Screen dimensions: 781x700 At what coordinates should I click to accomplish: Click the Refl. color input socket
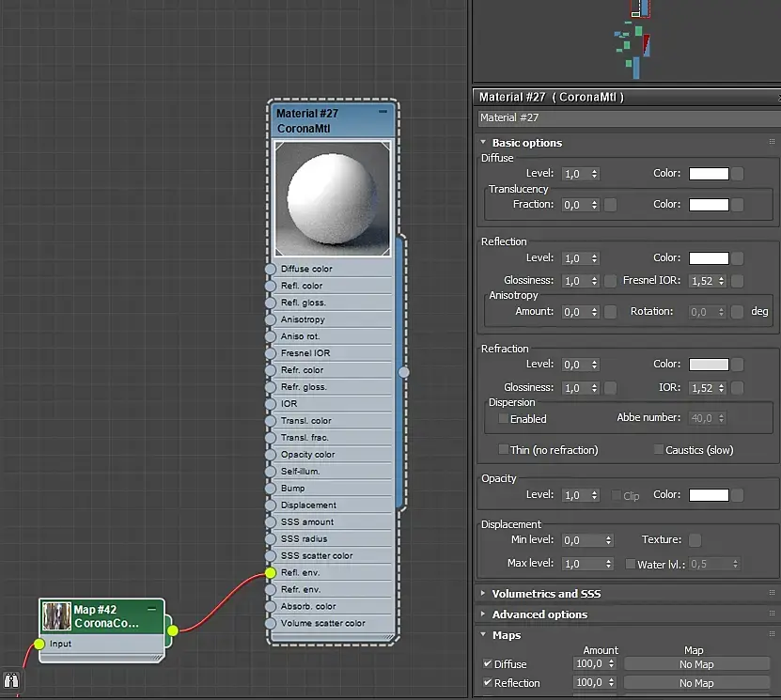click(270, 286)
